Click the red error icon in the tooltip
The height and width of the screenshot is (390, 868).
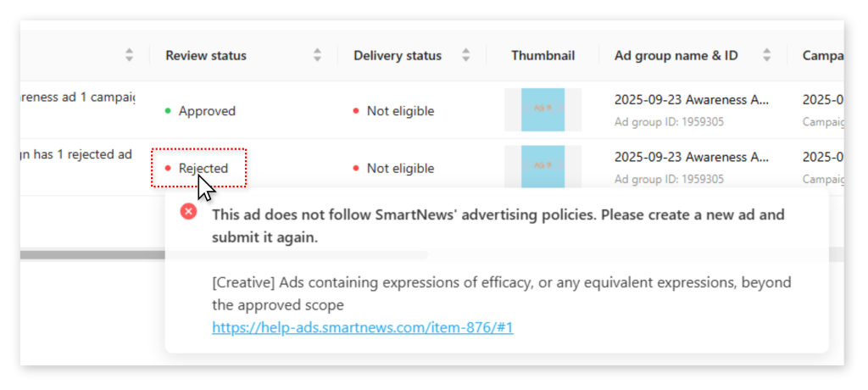[189, 212]
